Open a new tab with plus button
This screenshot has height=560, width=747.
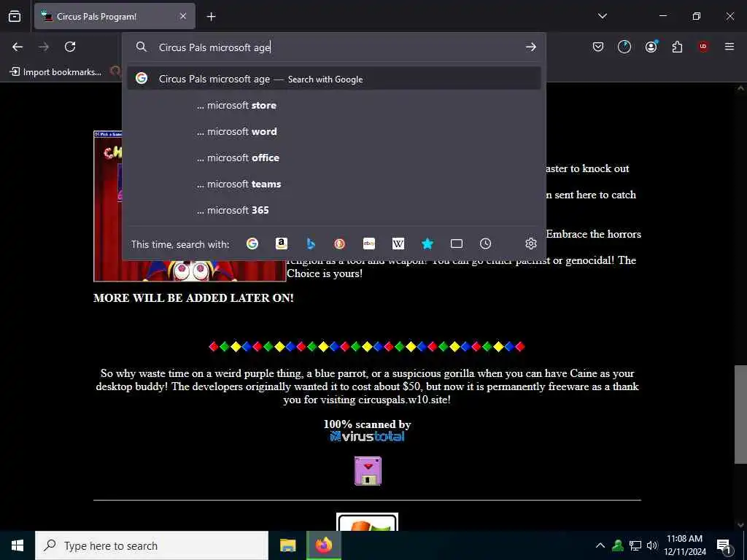(x=211, y=17)
